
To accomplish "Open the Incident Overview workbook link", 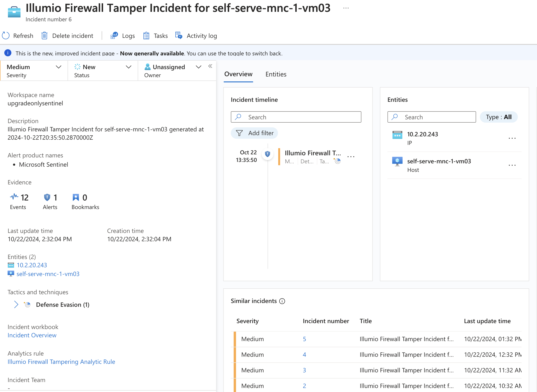I will 32,335.
